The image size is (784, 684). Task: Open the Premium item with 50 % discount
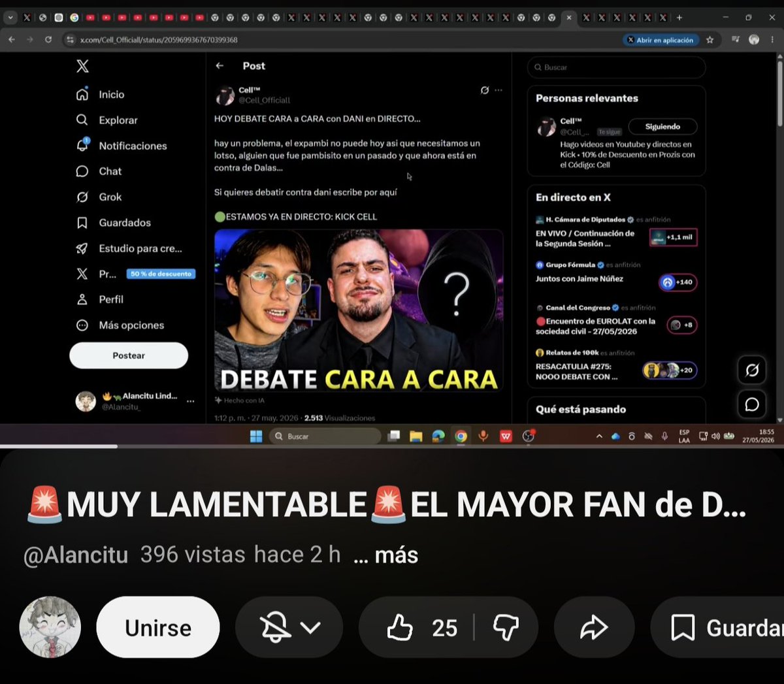point(135,274)
